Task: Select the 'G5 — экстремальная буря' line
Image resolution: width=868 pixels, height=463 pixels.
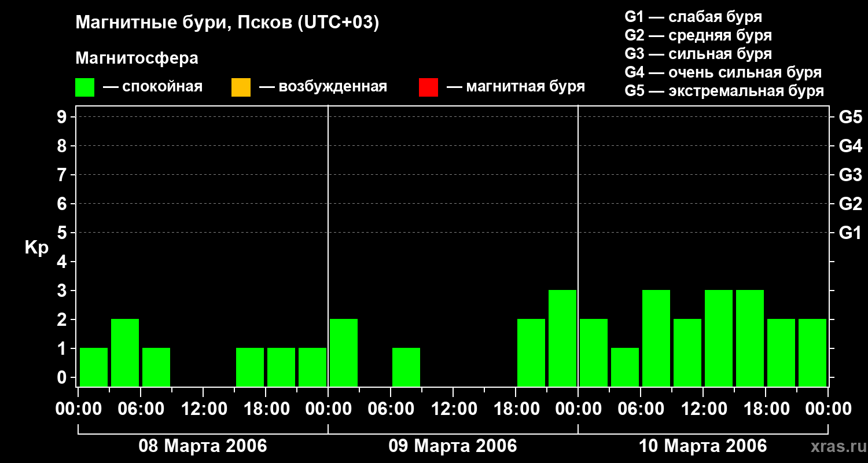Action: point(724,91)
